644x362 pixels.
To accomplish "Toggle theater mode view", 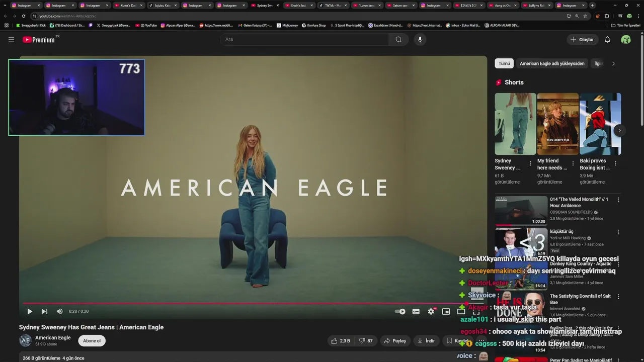I will pos(461,311).
